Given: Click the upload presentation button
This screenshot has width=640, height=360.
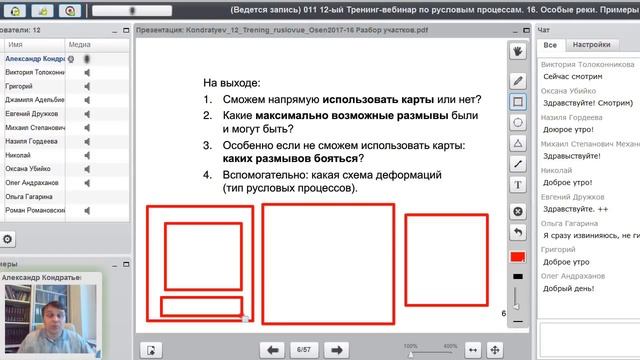Looking at the screenshot, I should 151,350.
